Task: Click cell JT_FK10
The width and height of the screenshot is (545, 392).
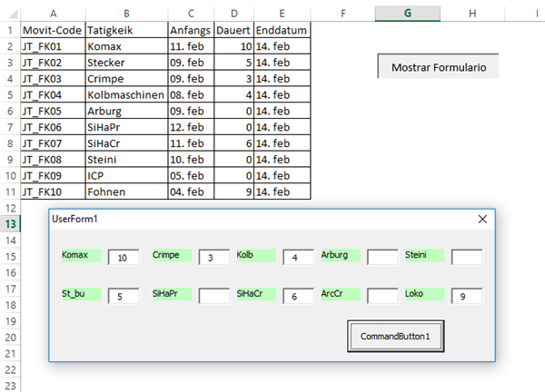Action: click(54, 191)
